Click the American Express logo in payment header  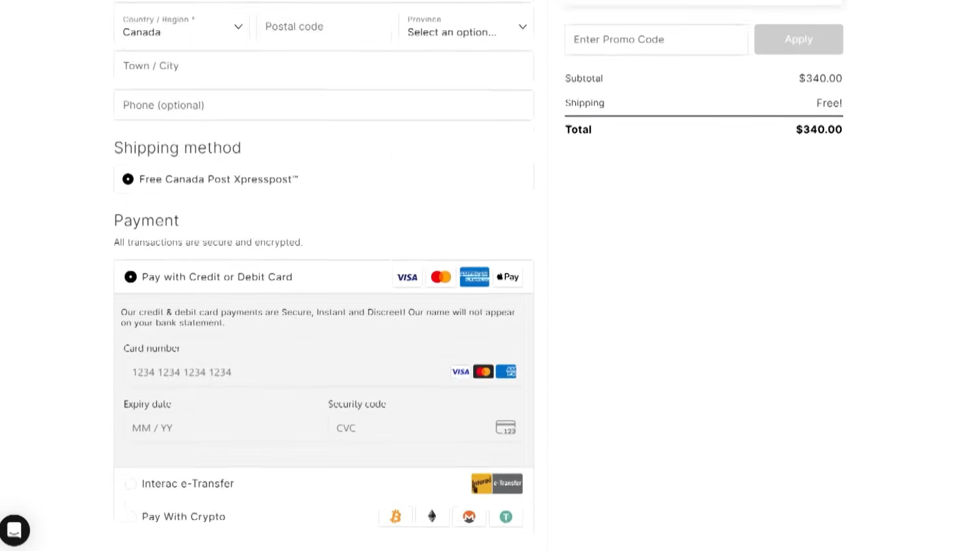(474, 277)
